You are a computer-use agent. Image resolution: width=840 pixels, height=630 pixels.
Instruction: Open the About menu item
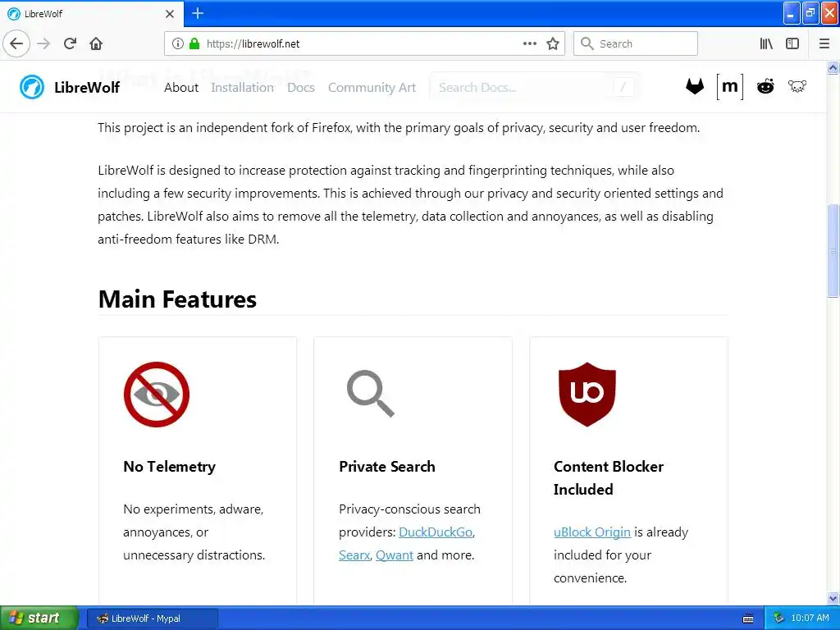pyautogui.click(x=181, y=87)
